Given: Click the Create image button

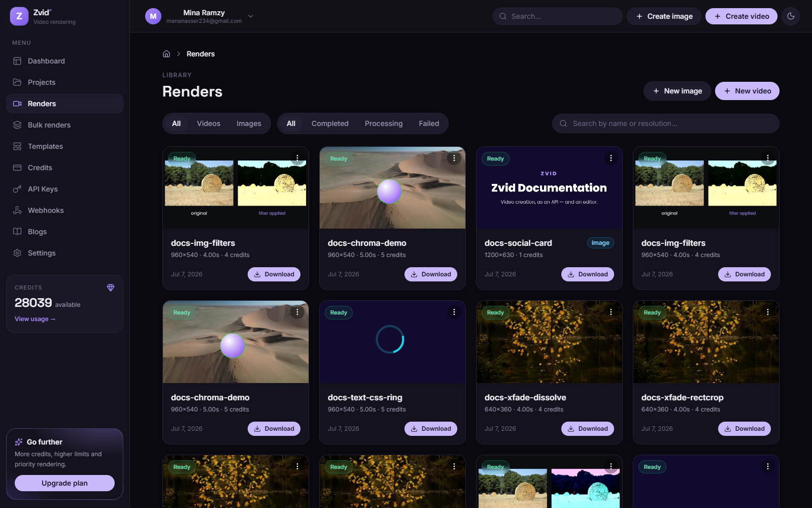Looking at the screenshot, I should 664,16.
